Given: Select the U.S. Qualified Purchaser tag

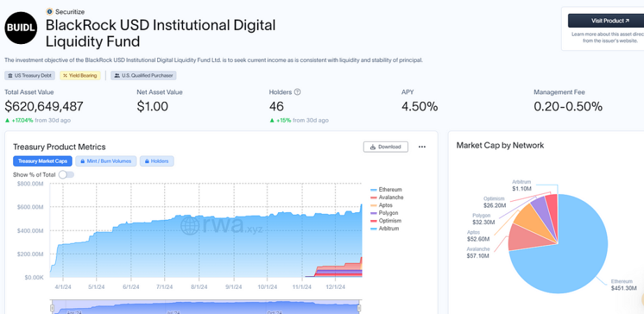Looking at the screenshot, I should click(x=144, y=75).
